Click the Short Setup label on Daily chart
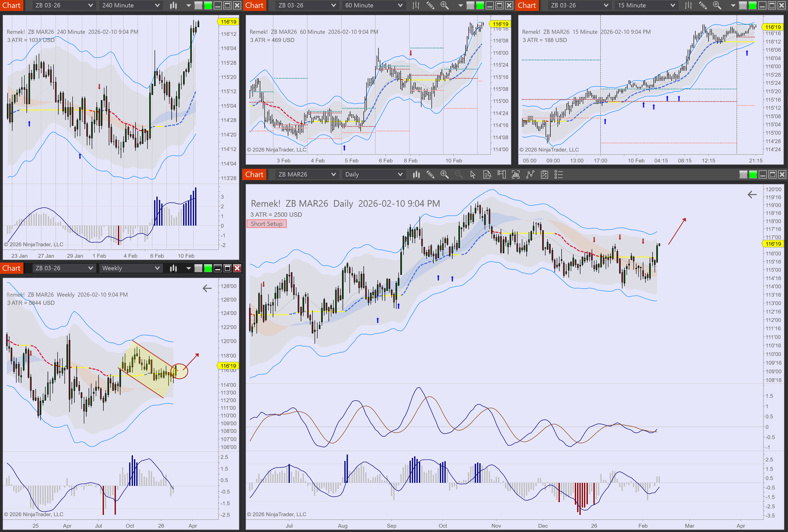788x532 pixels. pyautogui.click(x=267, y=224)
